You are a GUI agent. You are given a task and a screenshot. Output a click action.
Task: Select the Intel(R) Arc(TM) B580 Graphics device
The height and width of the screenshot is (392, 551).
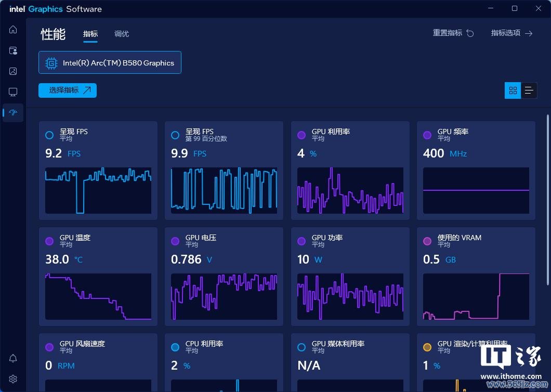(x=110, y=62)
